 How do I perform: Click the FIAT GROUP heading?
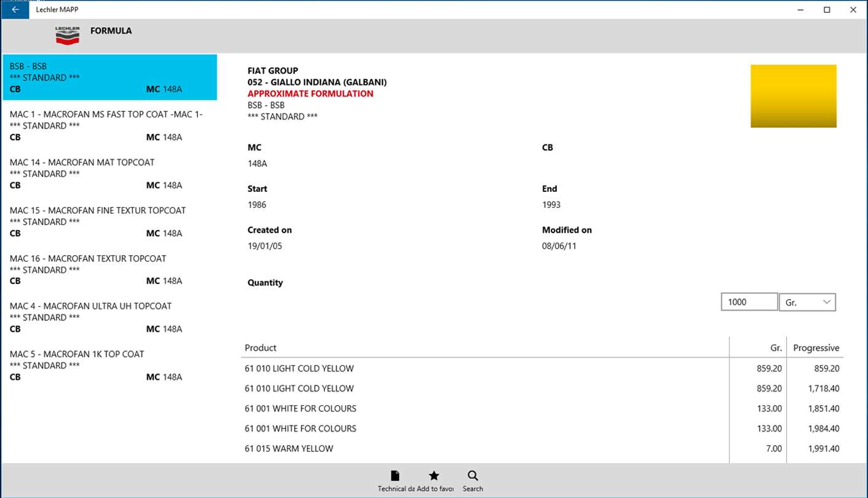tap(273, 71)
